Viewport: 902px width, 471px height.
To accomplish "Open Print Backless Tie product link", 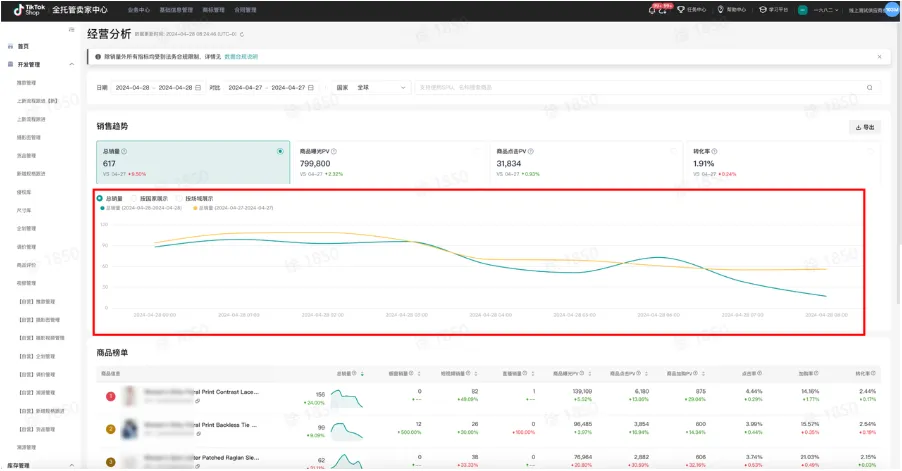I will pos(200,425).
